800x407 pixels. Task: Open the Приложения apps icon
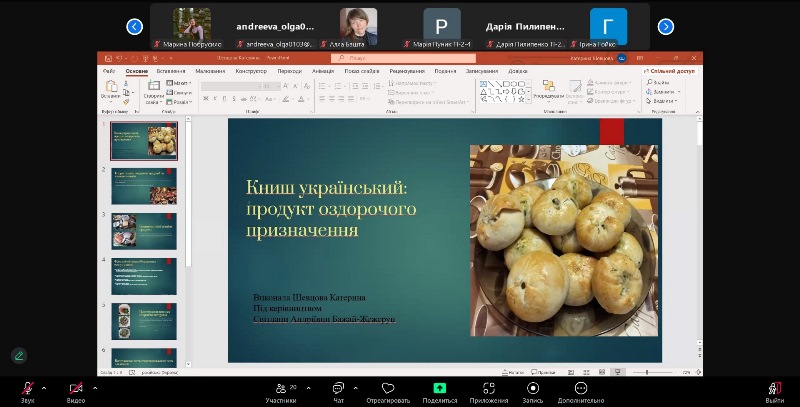coord(489,388)
